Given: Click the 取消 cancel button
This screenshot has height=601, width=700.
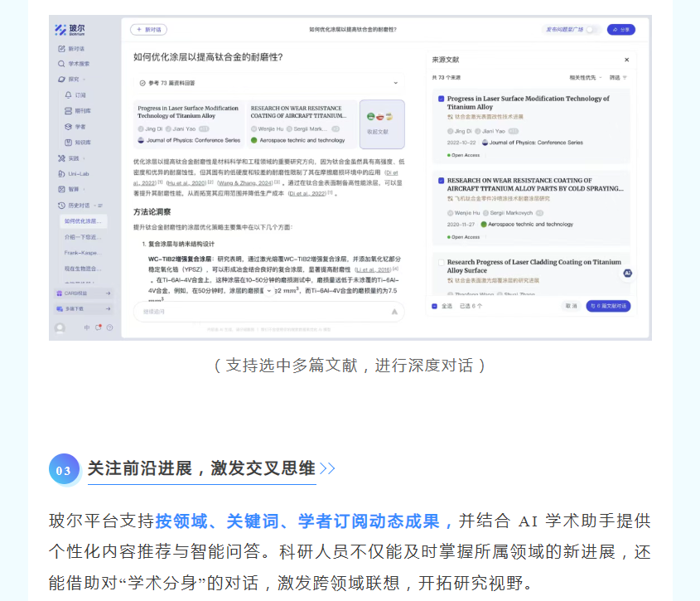Looking at the screenshot, I should click(571, 306).
